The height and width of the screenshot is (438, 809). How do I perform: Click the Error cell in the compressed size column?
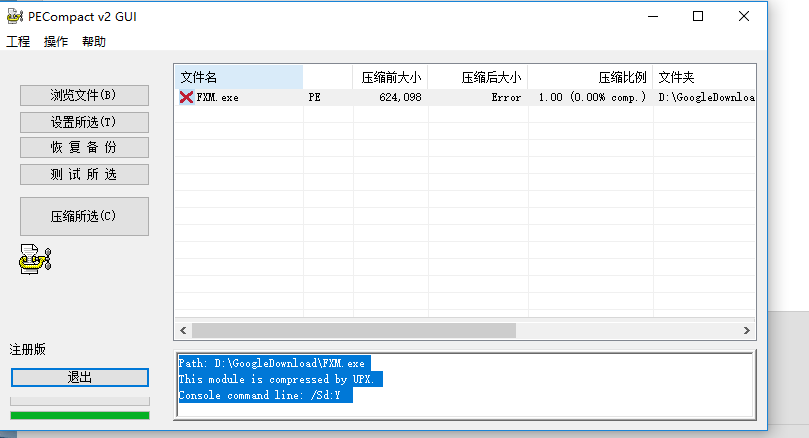pyautogui.click(x=506, y=97)
